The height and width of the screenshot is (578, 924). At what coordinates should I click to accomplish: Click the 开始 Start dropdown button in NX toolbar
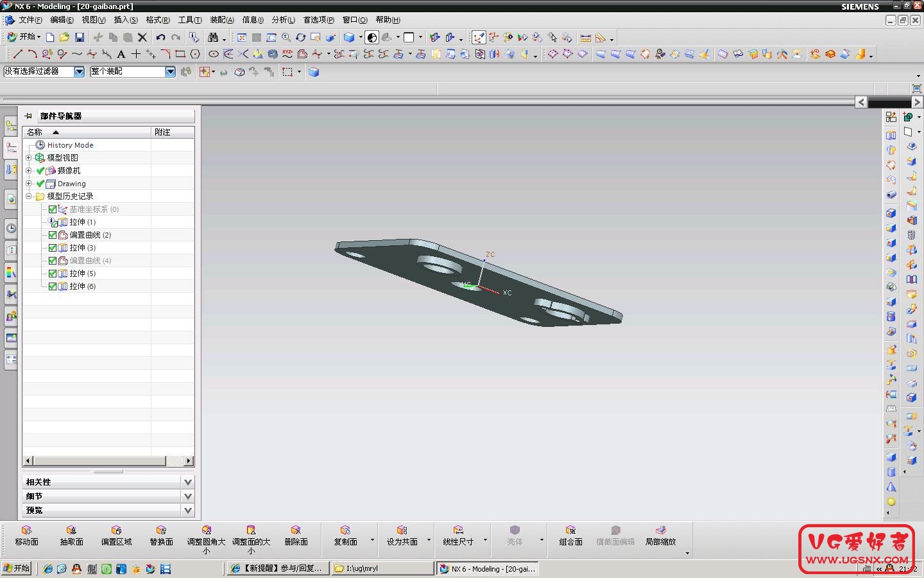[x=24, y=37]
